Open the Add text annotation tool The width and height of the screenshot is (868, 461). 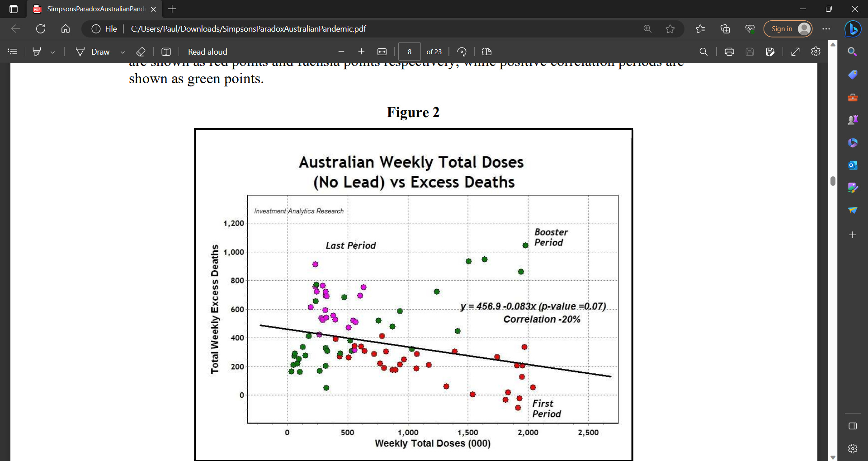tap(166, 52)
